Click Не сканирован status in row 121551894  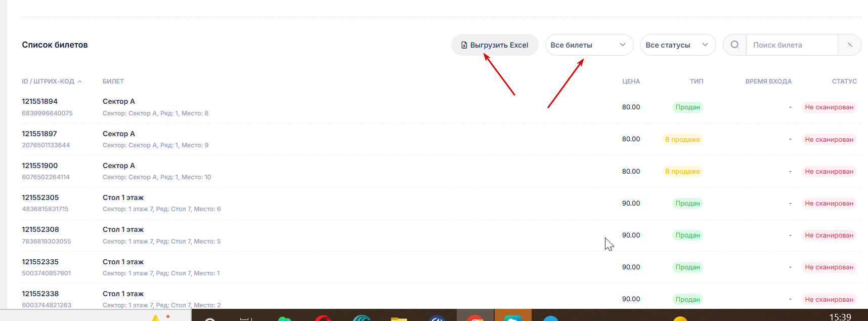(829, 107)
